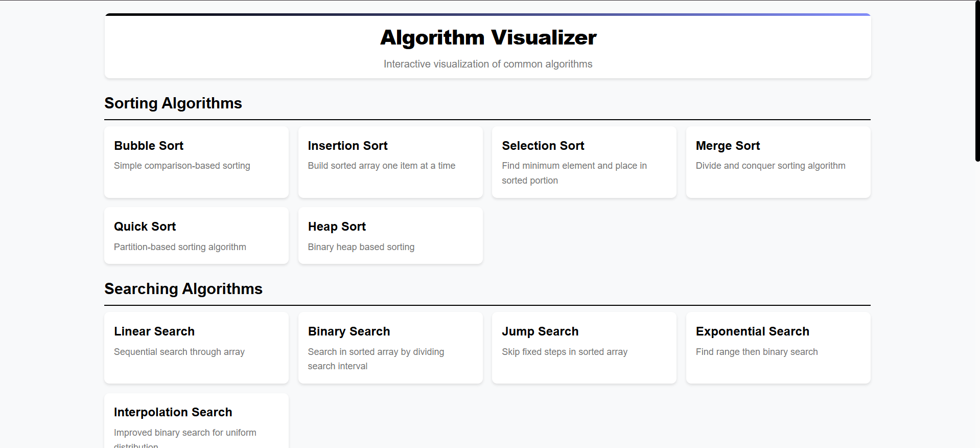Click the Bubble Sort card description text
980x448 pixels.
(182, 166)
